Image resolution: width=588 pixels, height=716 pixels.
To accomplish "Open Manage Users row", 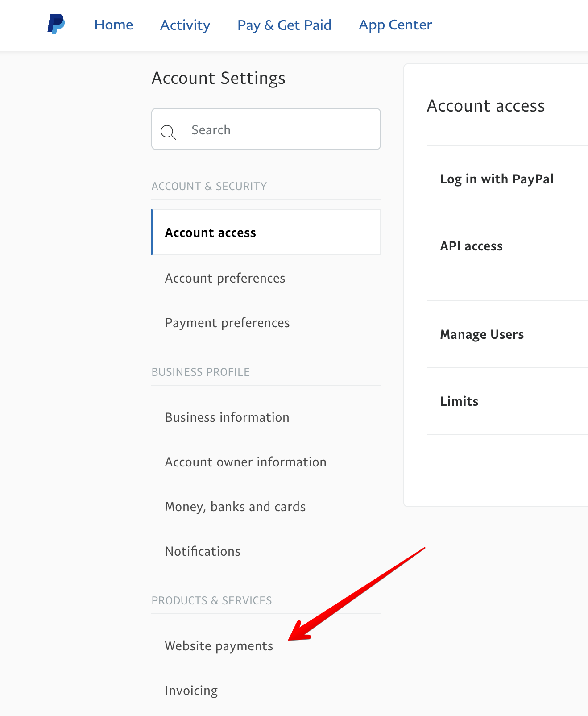I will point(482,334).
